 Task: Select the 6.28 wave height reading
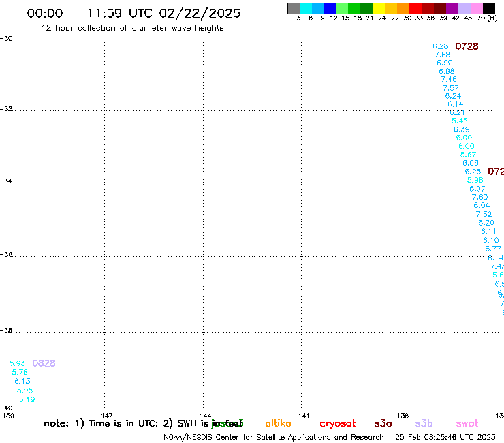(441, 46)
